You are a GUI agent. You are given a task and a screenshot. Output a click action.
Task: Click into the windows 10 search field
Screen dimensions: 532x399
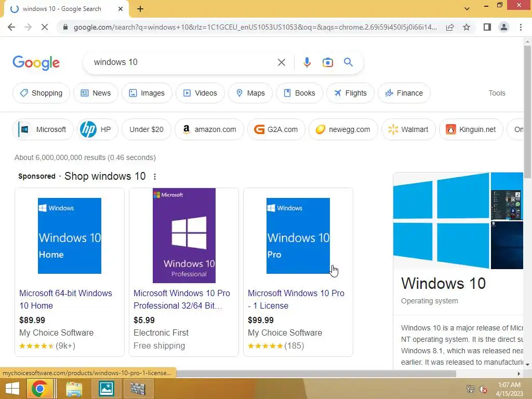coord(183,62)
